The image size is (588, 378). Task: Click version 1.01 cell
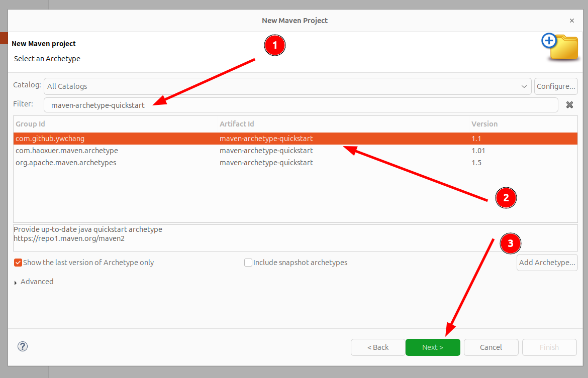478,151
